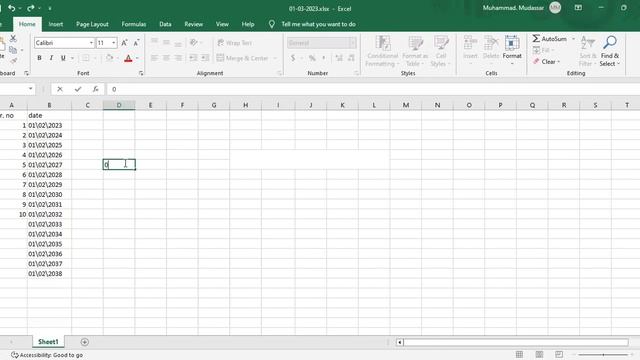Open the Font dialog launcher
The image size is (640, 360).
tap(141, 73)
